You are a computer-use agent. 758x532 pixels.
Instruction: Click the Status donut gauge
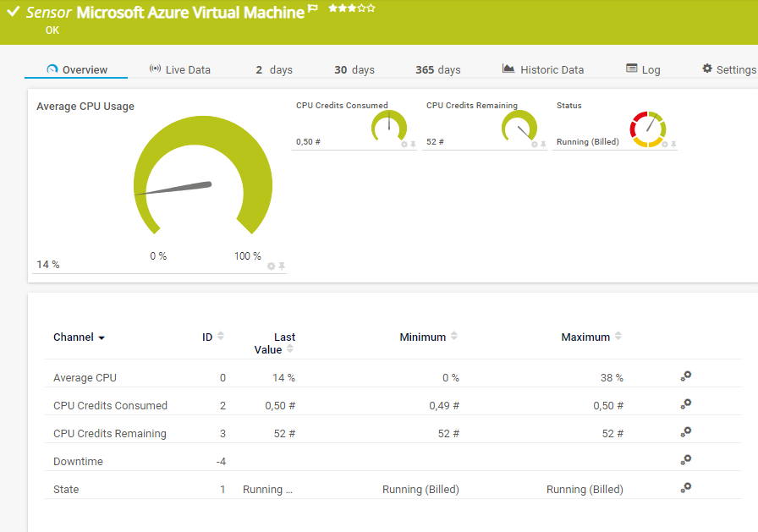tap(648, 129)
